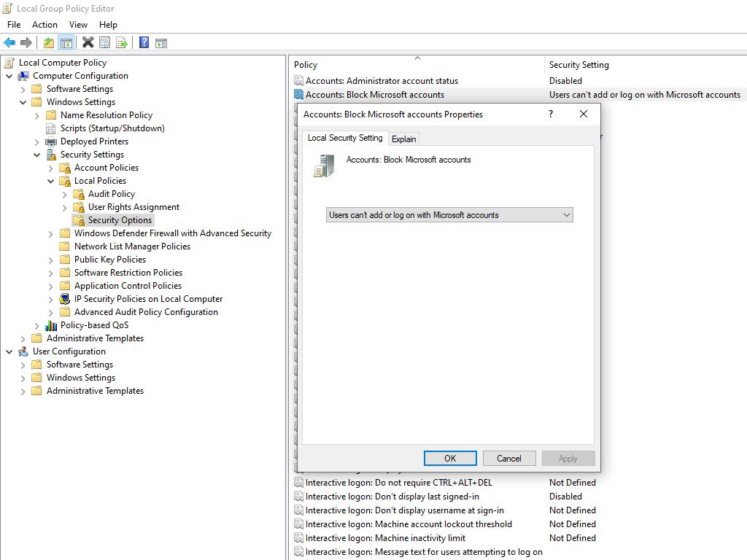
Task: Click the Properties toolbar icon
Action: point(105,43)
